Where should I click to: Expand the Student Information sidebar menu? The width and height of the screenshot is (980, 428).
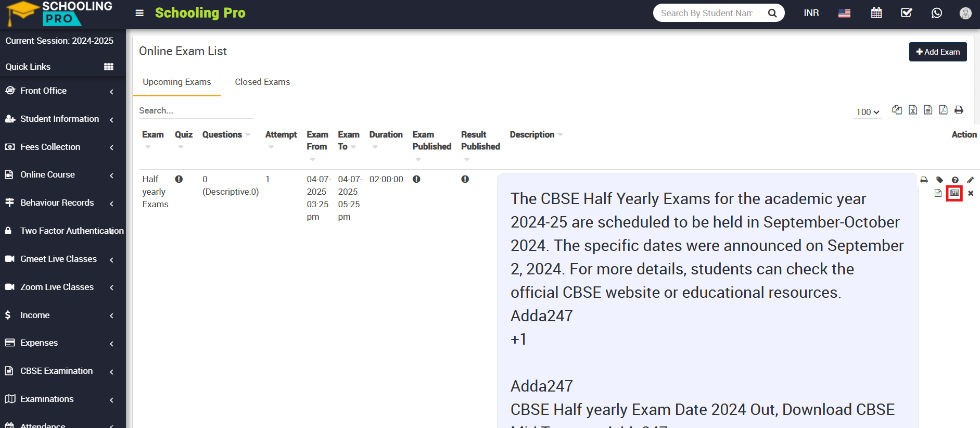click(62, 119)
